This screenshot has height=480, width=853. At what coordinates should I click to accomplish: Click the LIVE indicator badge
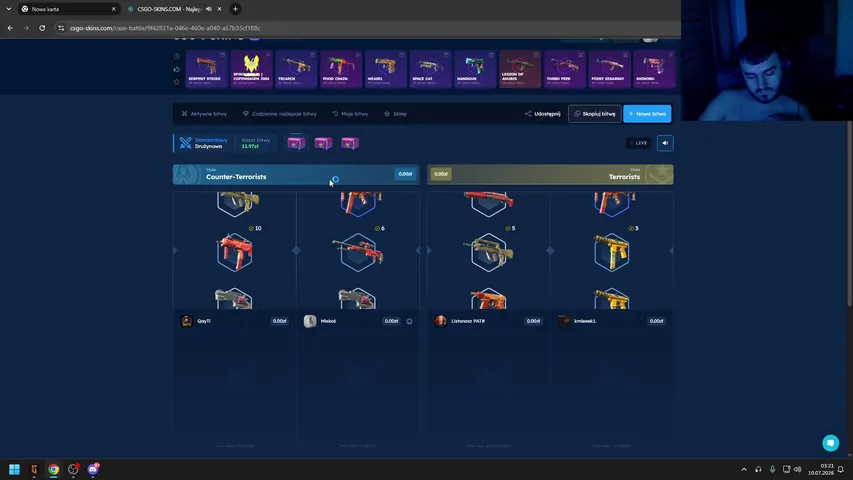(639, 143)
